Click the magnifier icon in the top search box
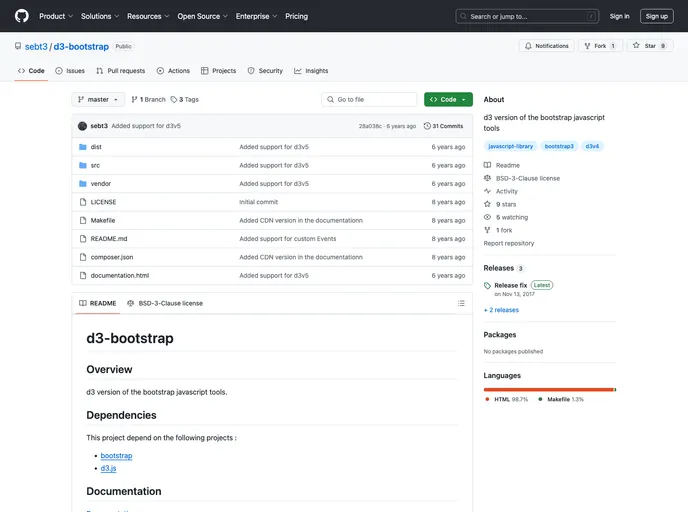The width and height of the screenshot is (688, 512). (463, 16)
